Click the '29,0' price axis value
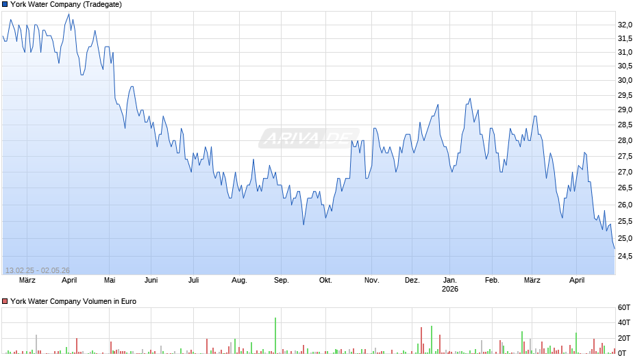The height and width of the screenshot is (360, 644). 625,110
